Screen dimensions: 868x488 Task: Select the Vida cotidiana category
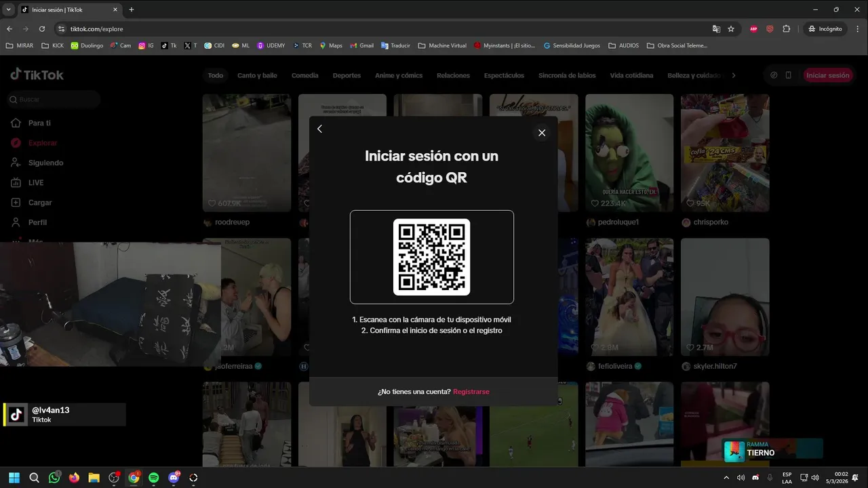pyautogui.click(x=631, y=75)
